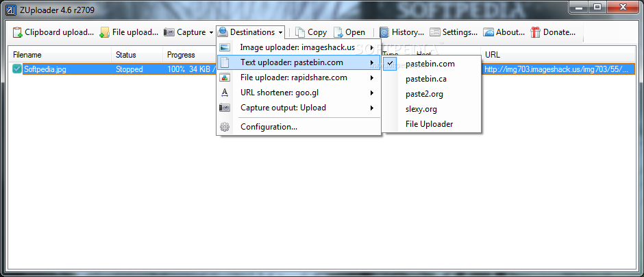The width and height of the screenshot is (644, 277).
Task: Click the About... button label
Action: [510, 32]
